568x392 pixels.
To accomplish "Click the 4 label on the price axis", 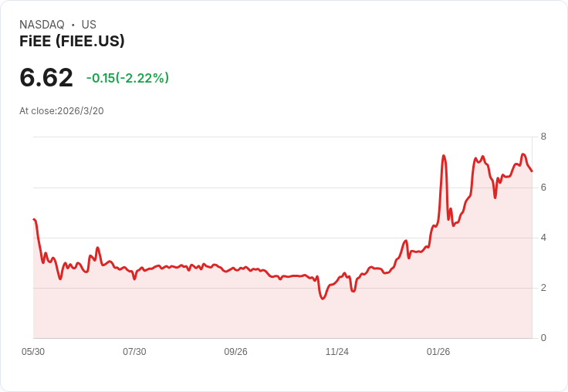I will tap(543, 238).
